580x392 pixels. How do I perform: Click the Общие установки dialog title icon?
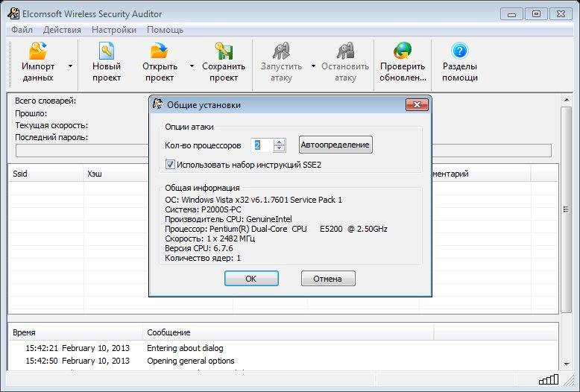point(158,104)
